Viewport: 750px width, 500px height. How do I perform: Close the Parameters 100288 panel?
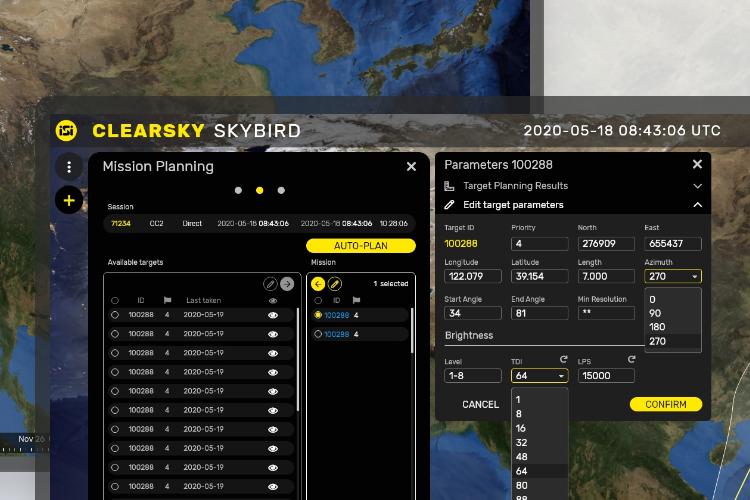697,164
